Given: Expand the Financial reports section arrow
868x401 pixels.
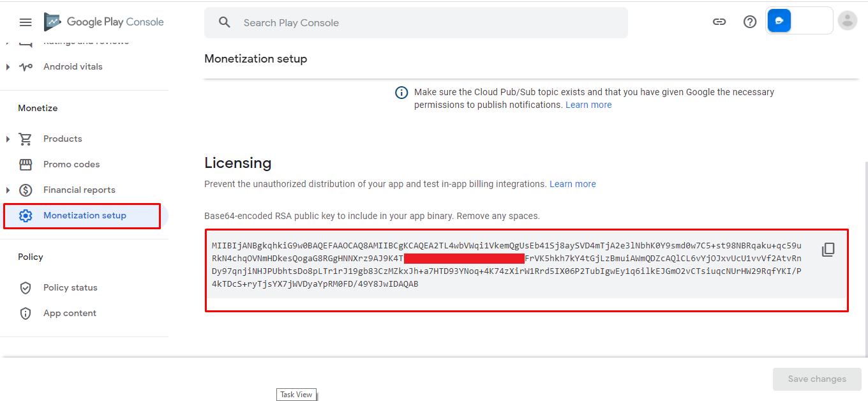Looking at the screenshot, I should click(x=8, y=190).
